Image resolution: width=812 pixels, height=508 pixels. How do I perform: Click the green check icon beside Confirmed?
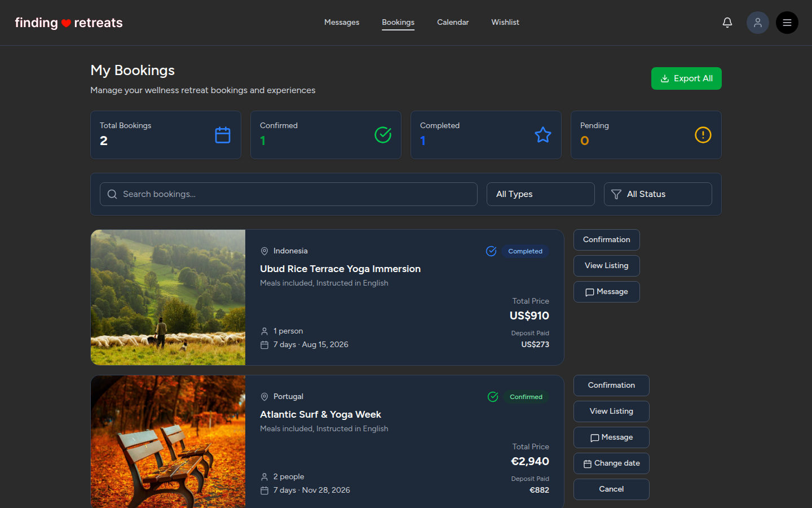493,397
